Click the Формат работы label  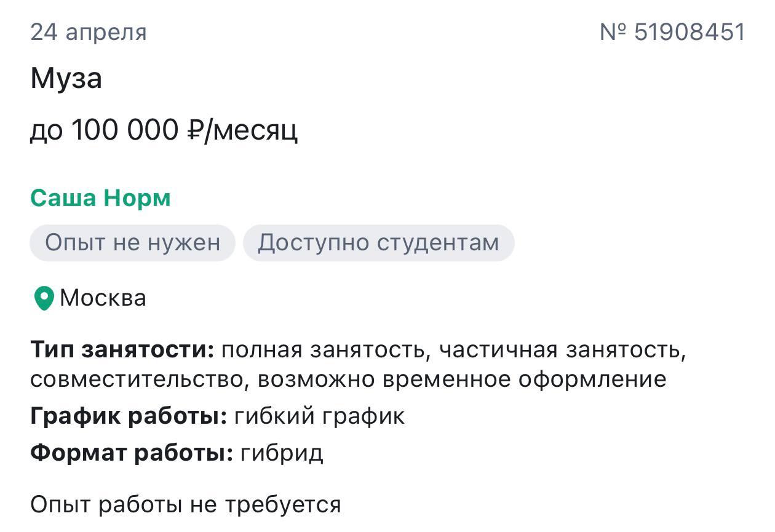[x=132, y=453]
